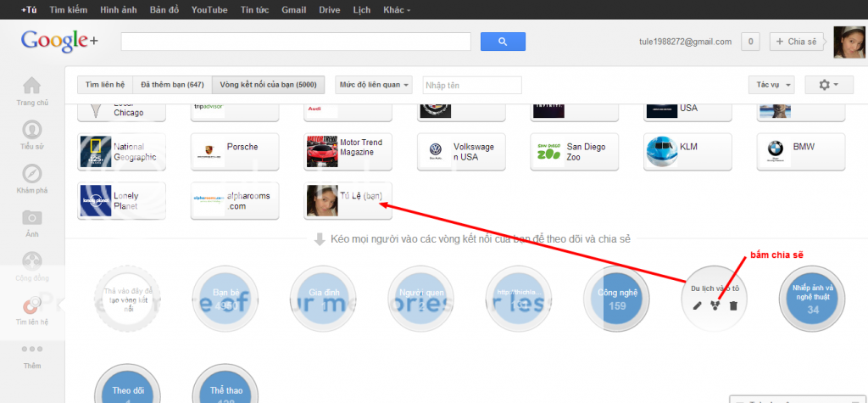
Task: Open the notifications counter showing 0
Action: pos(750,42)
